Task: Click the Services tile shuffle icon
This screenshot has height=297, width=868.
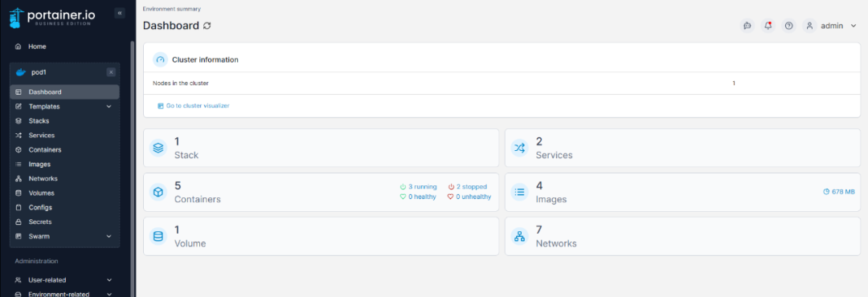Action: [x=519, y=148]
